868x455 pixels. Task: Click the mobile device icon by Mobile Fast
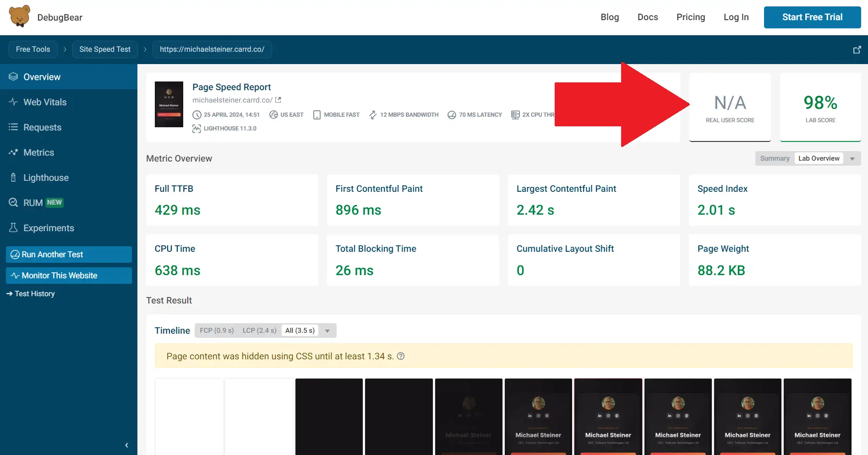point(317,114)
